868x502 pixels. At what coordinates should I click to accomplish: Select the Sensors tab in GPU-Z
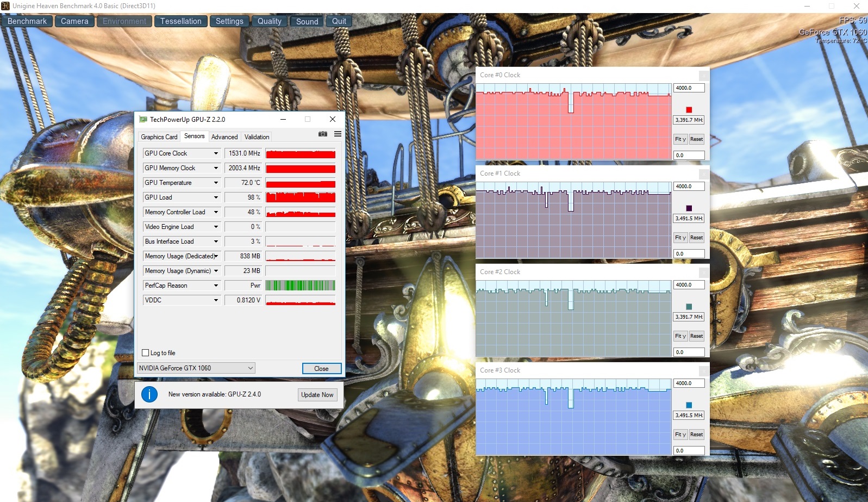tap(194, 136)
